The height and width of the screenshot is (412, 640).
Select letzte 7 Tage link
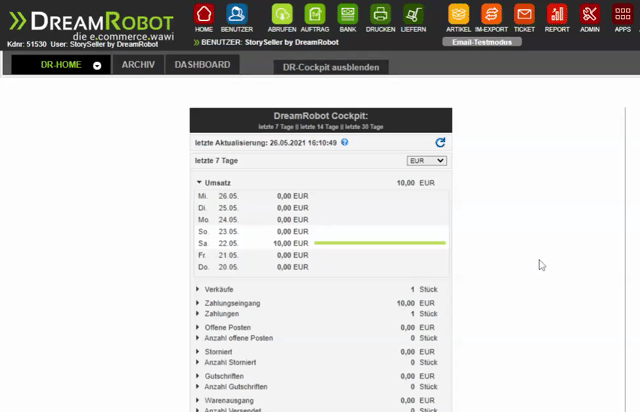tap(276, 127)
